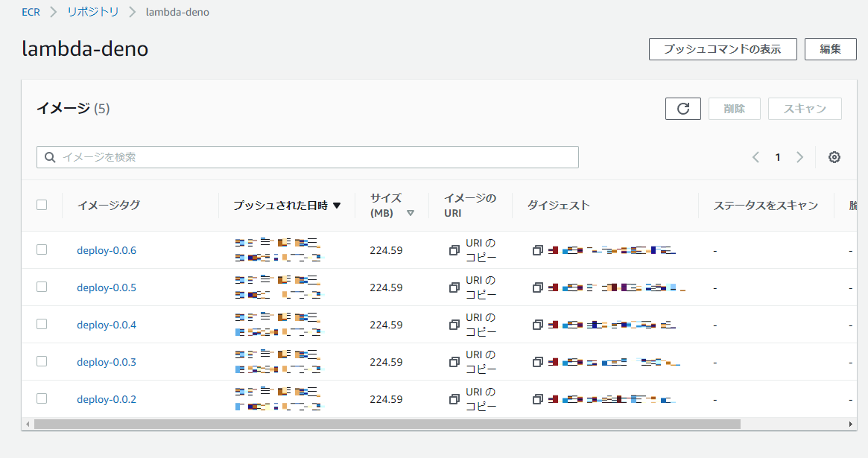Screen dimensions: 868x458
Task: Click the next-page chevron in pagination
Action: tap(800, 157)
